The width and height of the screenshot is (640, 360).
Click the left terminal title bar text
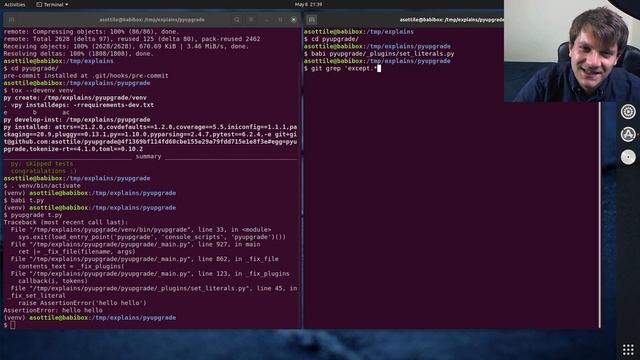pos(152,20)
